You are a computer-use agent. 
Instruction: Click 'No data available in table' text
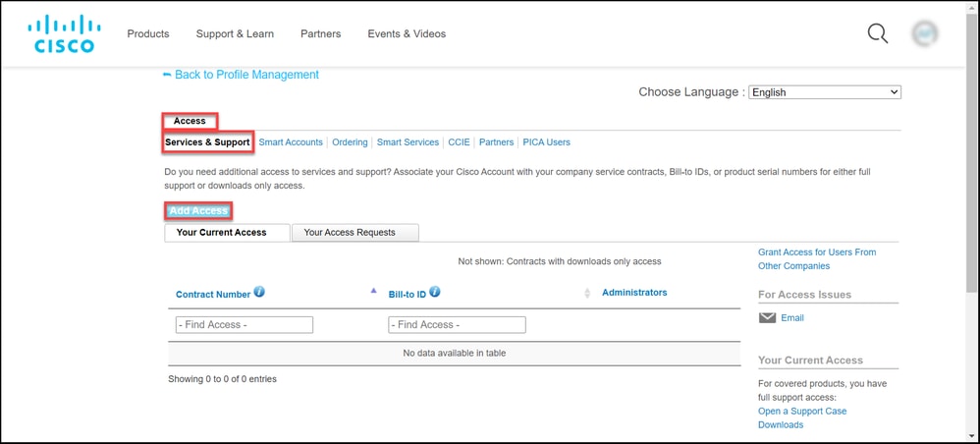point(455,354)
